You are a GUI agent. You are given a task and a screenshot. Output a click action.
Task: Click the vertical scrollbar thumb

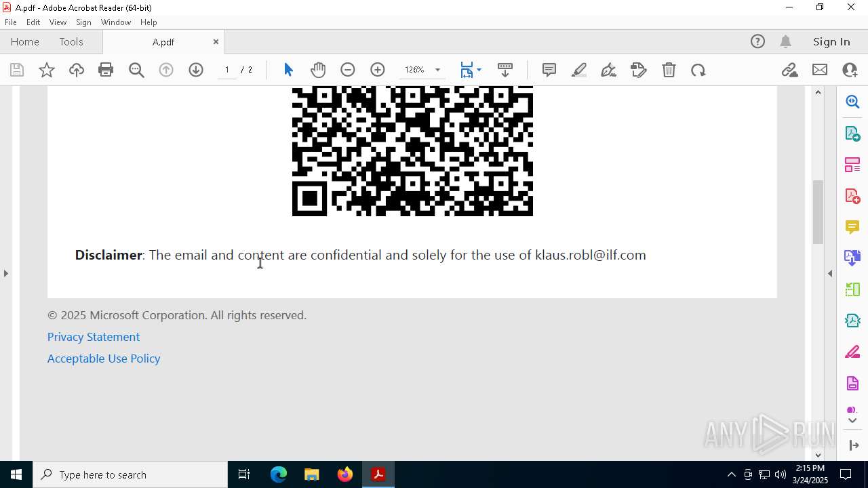tap(818, 212)
